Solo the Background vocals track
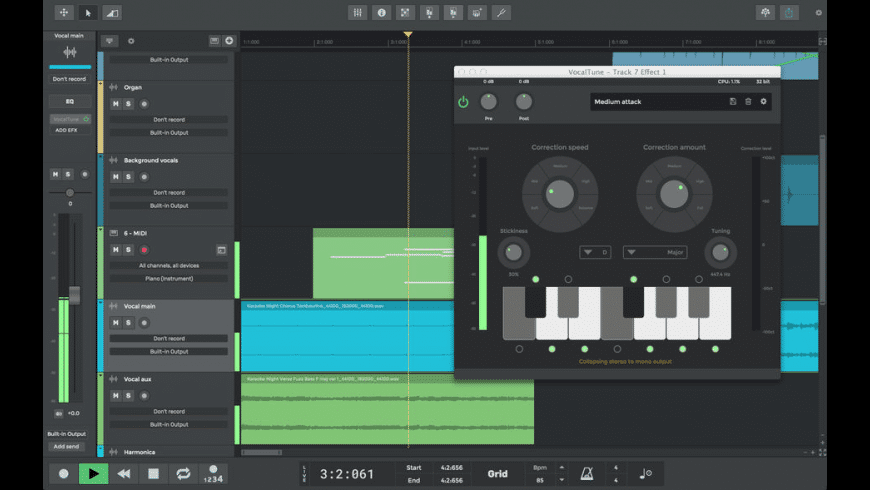Viewport: 870px width, 490px height. point(128,177)
